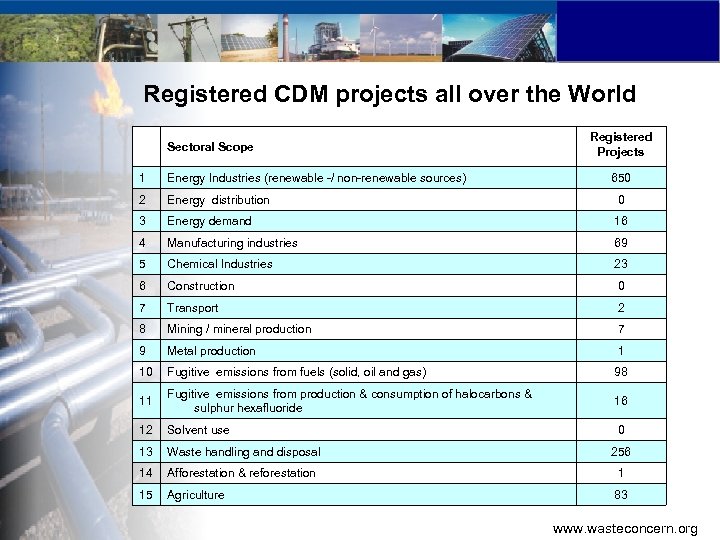Viewport: 720px width, 540px height.
Task: Click the forest canopy photo in the header banner
Action: coord(48,38)
